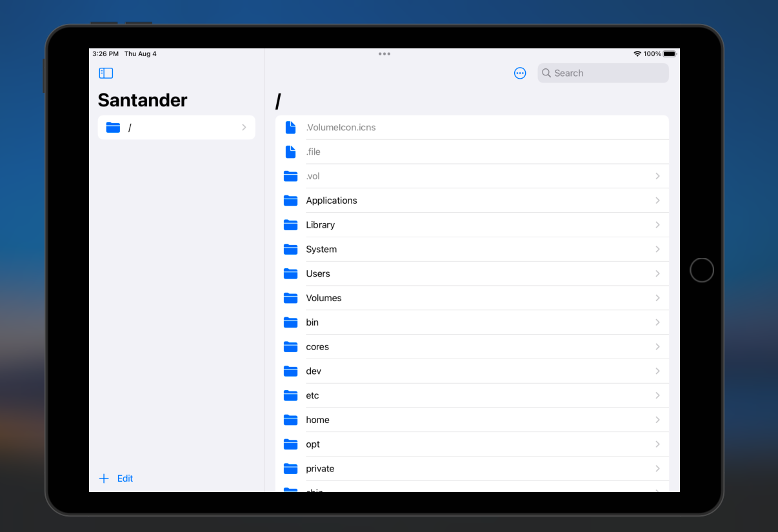Click the private folder icon
This screenshot has width=778, height=532.
(291, 469)
